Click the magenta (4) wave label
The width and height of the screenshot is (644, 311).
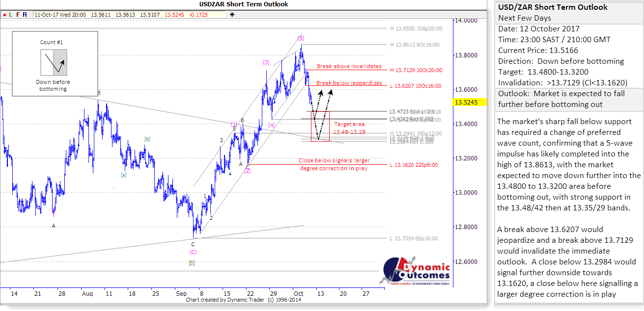272,125
